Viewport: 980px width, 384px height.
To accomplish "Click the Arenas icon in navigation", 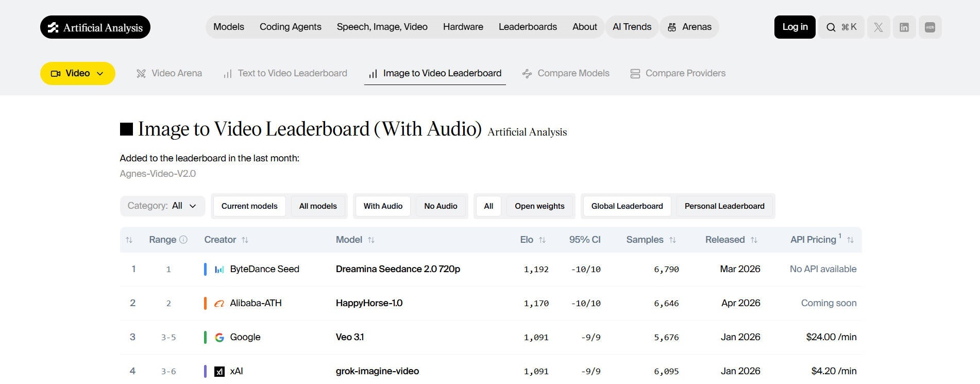I will tap(672, 27).
